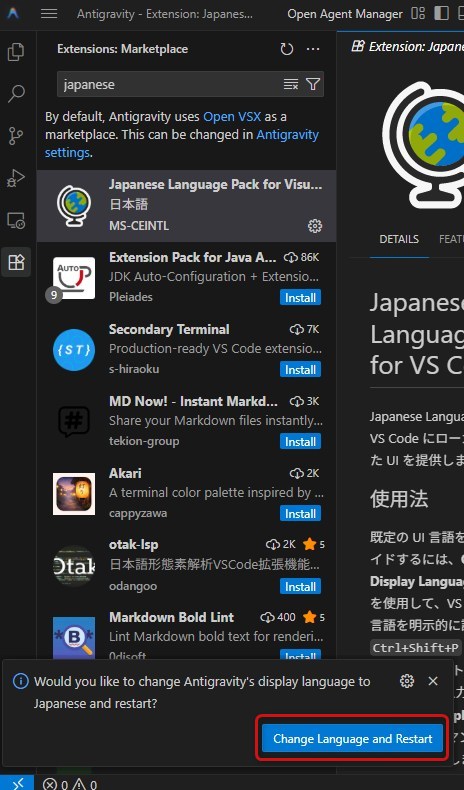Click the japanese search input field
The image size is (464, 790).
(169, 84)
